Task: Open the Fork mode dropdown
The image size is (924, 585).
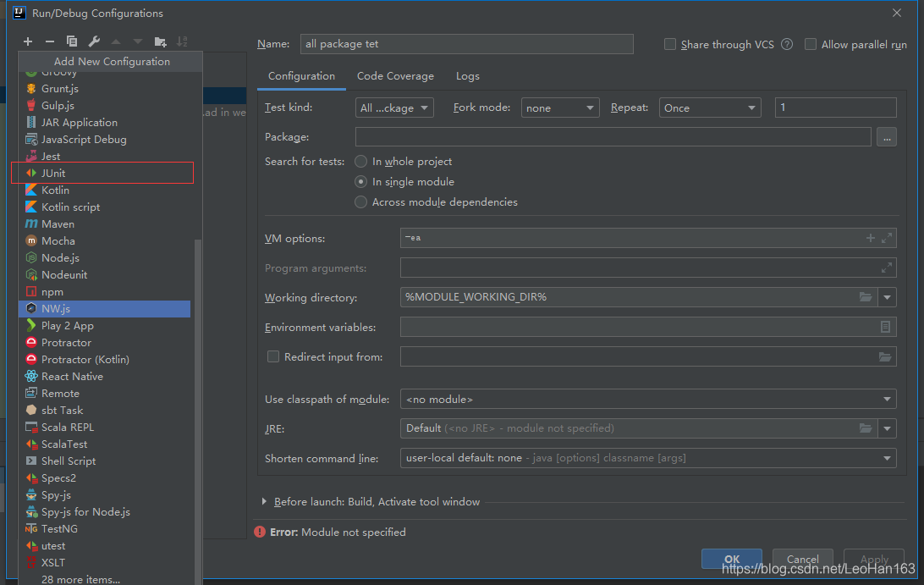Action: (x=560, y=108)
